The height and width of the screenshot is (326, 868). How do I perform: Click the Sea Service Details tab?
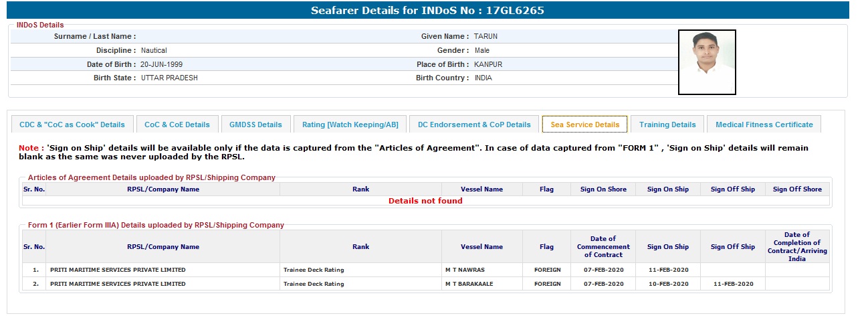coord(584,125)
